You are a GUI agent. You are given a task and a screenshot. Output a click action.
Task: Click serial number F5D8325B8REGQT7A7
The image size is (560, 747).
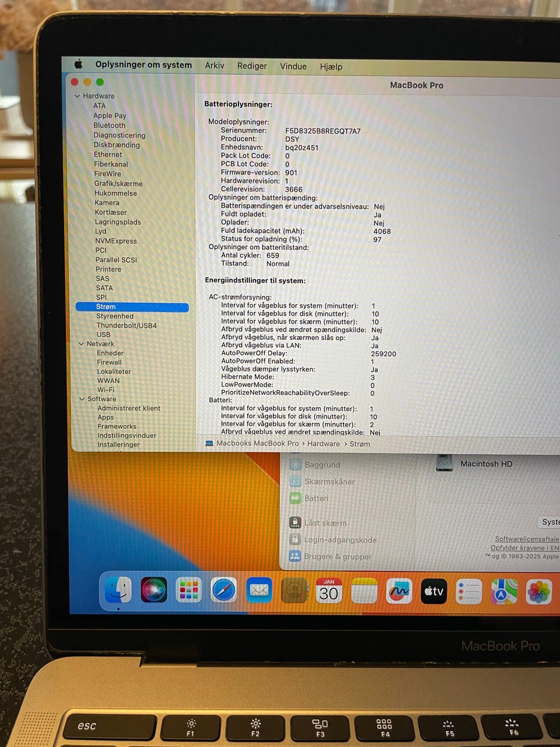point(323,131)
